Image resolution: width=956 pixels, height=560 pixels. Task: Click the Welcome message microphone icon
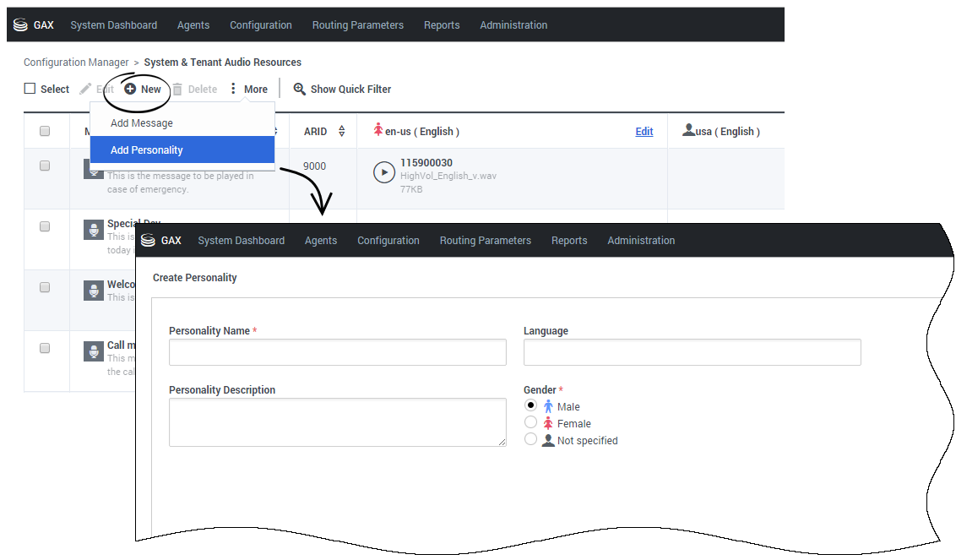[x=94, y=291]
